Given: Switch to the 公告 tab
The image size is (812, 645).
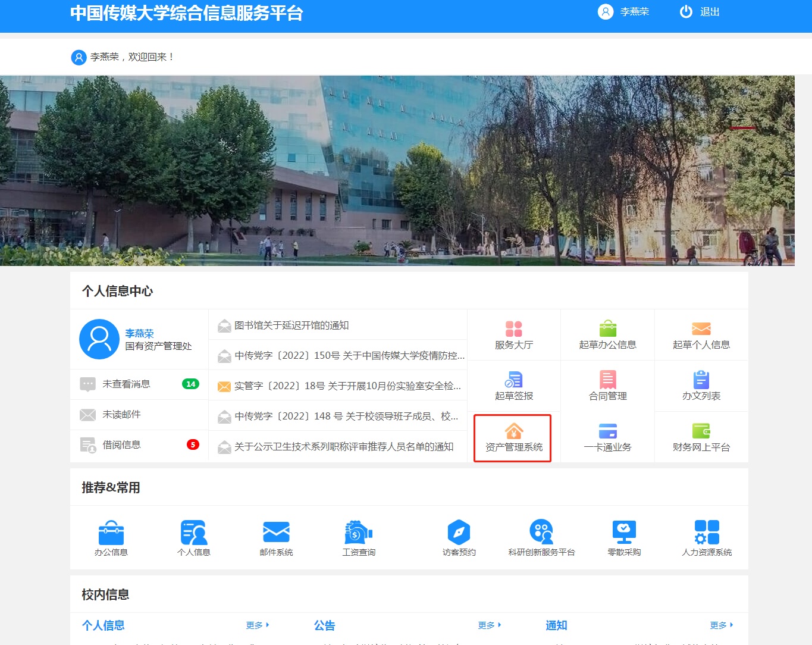Looking at the screenshot, I should 324,625.
